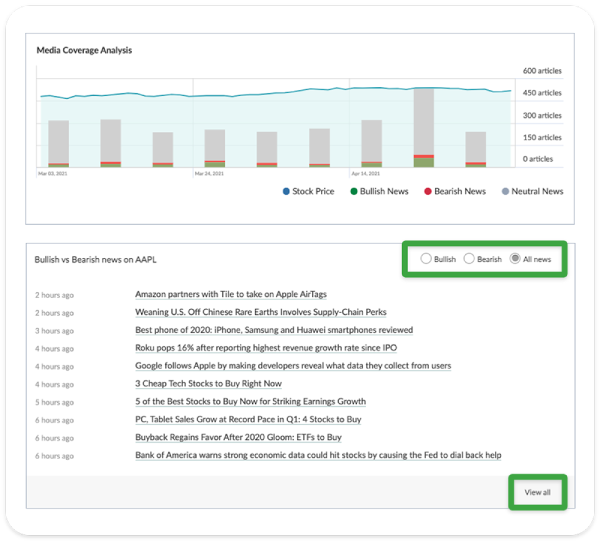The height and width of the screenshot is (541, 600).
Task: Click the Mar 03, 2021 chart bar
Action: tap(58, 142)
